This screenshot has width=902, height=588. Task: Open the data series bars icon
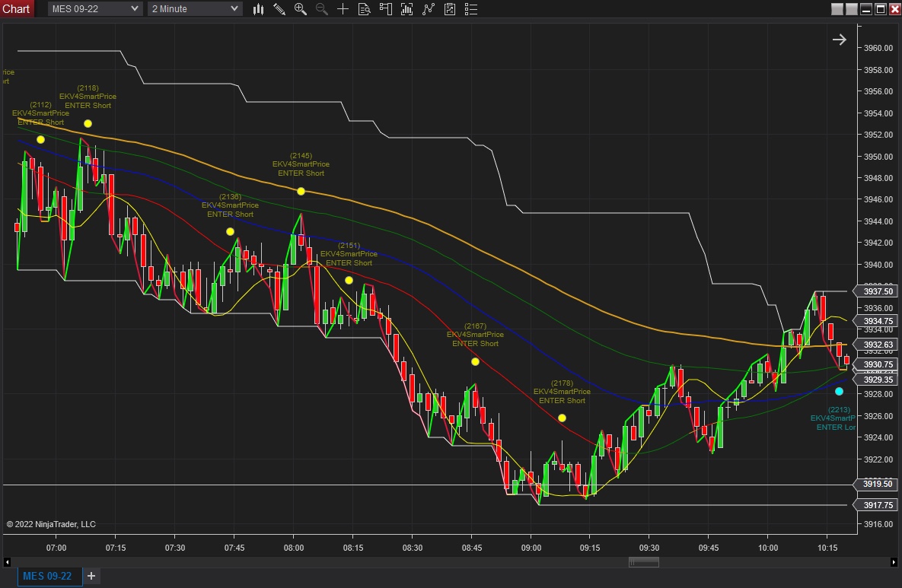(x=406, y=9)
